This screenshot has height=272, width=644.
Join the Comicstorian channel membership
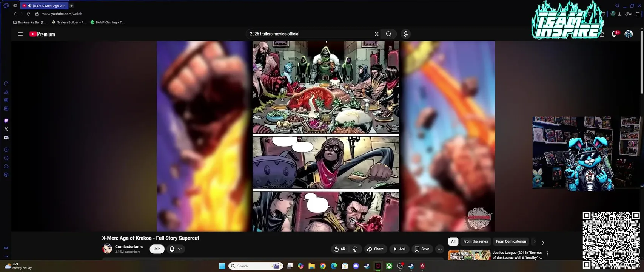tap(157, 249)
